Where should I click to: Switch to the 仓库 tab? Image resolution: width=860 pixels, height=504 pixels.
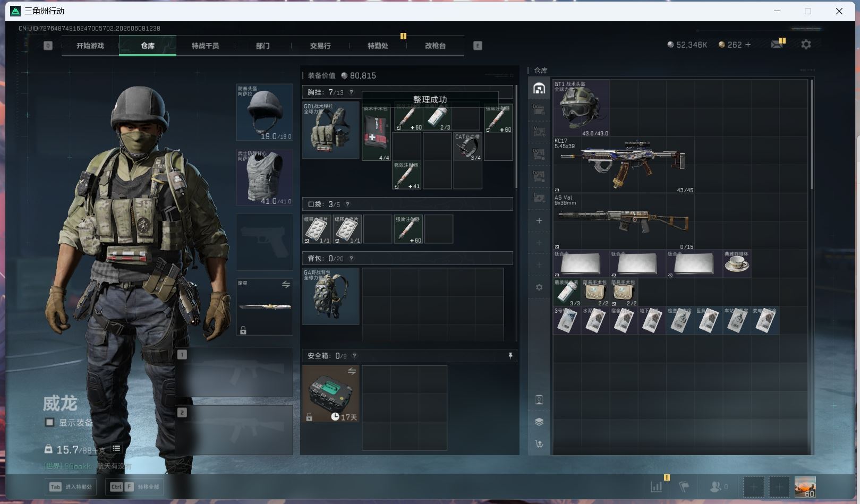(148, 46)
